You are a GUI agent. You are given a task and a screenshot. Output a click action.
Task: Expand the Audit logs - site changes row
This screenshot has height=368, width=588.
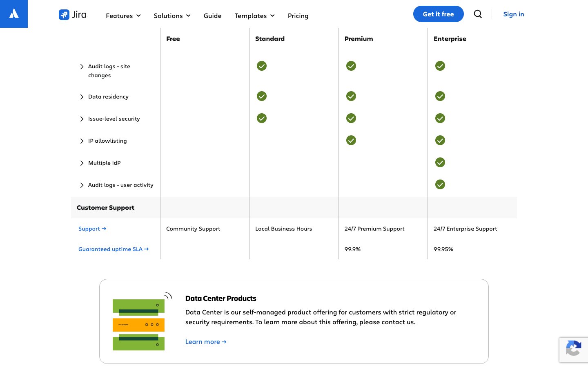(82, 67)
